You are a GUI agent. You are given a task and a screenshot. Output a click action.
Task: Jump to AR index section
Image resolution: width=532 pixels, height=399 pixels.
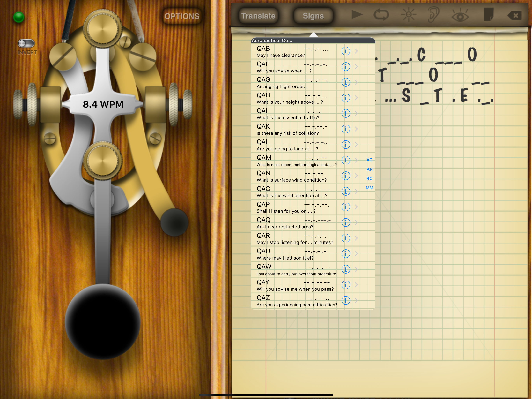[x=369, y=169]
